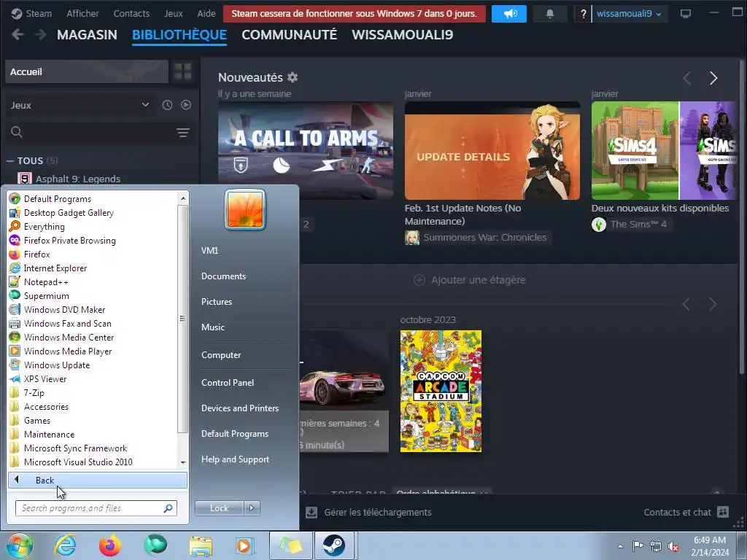747x560 pixels.
Task: Click the Steam announcements megaphone icon
Action: click(x=509, y=14)
